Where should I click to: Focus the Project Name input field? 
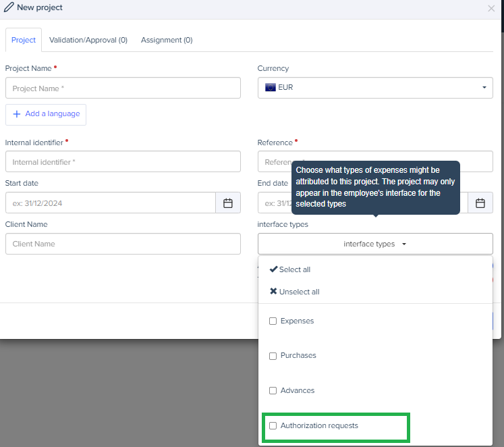pos(123,88)
